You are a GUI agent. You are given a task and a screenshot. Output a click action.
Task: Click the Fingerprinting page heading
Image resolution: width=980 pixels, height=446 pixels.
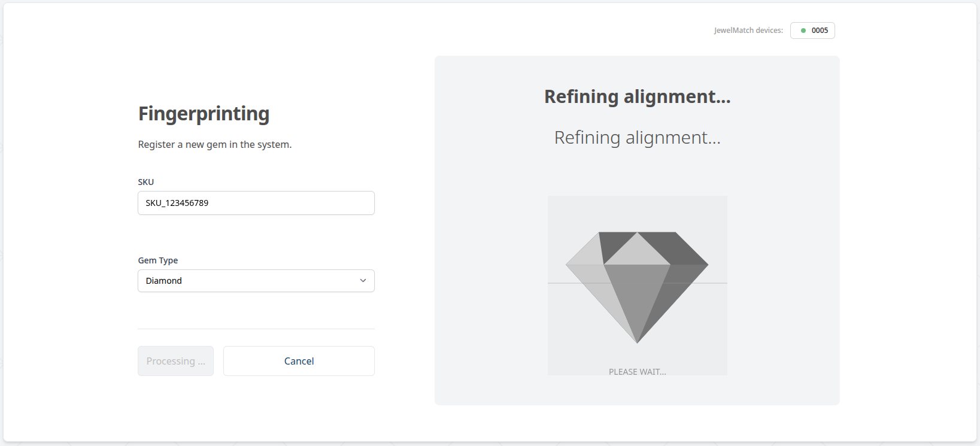204,114
